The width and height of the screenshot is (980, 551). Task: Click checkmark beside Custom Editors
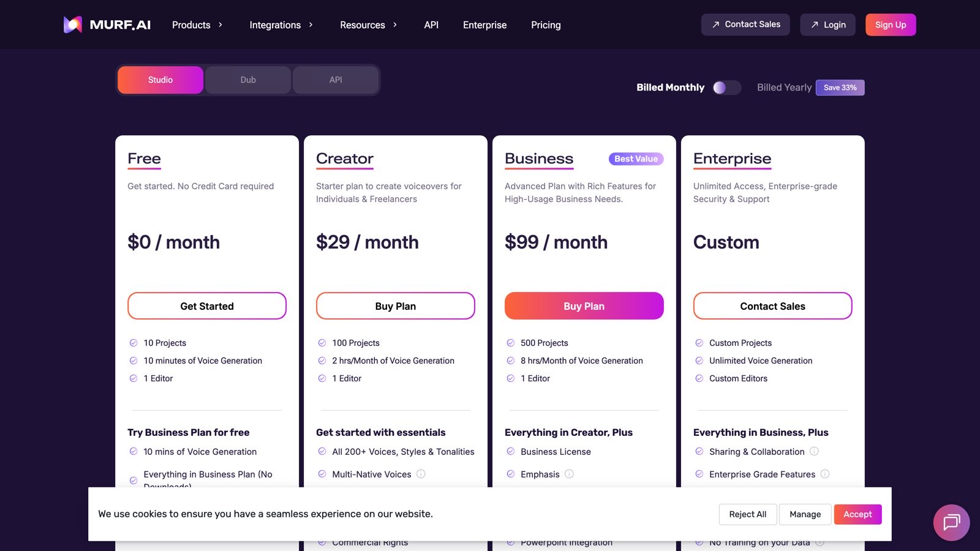click(699, 378)
